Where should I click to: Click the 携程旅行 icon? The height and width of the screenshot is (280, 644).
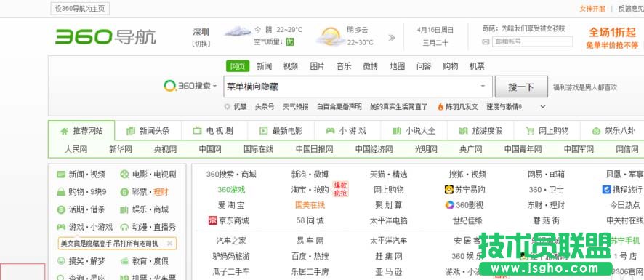(606, 190)
